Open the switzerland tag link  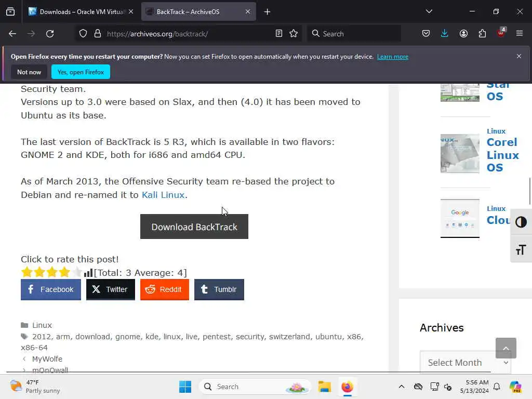[289, 337]
